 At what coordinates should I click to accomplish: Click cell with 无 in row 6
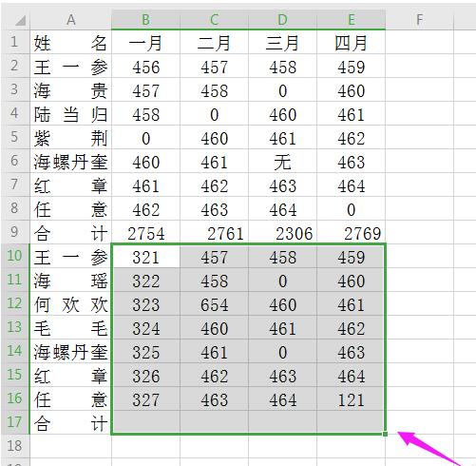[x=282, y=162]
